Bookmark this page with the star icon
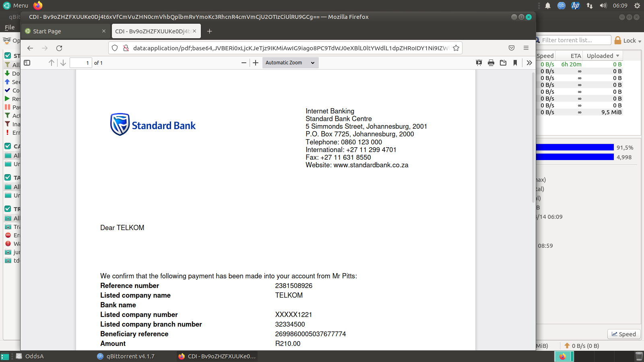 tap(456, 48)
